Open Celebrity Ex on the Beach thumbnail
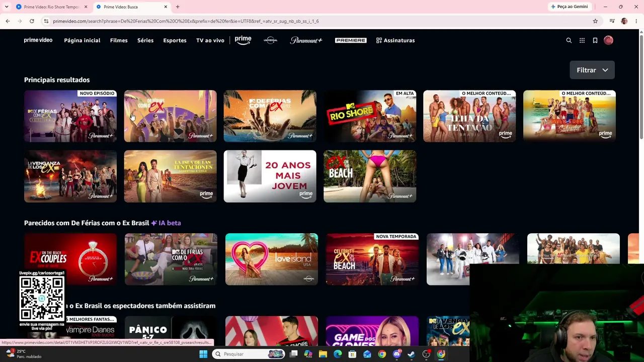644x362 pixels. (372, 259)
